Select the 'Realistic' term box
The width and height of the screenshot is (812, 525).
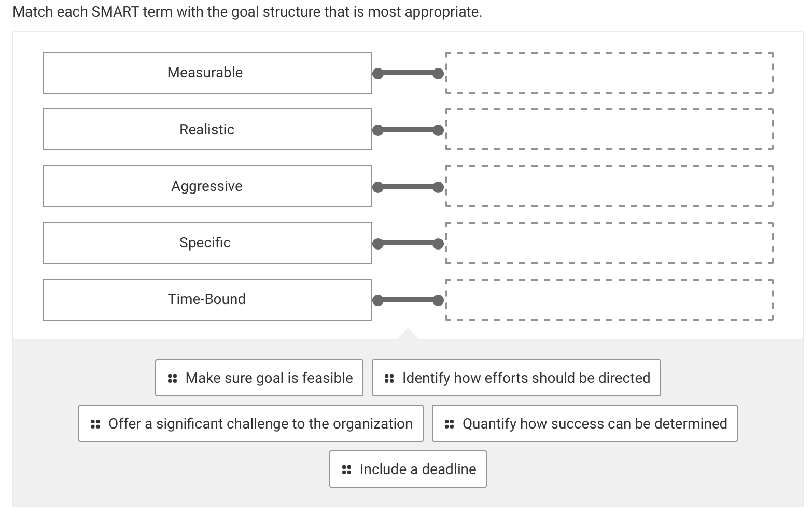pos(206,129)
